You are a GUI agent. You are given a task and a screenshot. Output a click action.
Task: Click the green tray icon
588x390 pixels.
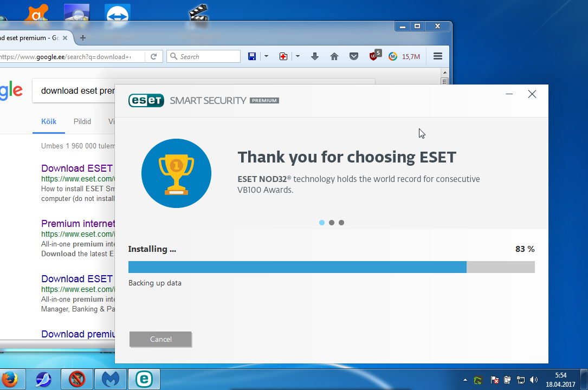(x=478, y=380)
